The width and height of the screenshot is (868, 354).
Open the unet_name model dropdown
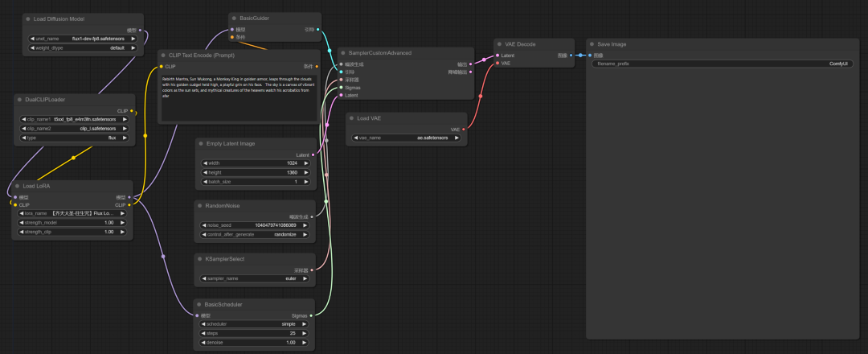pos(83,39)
